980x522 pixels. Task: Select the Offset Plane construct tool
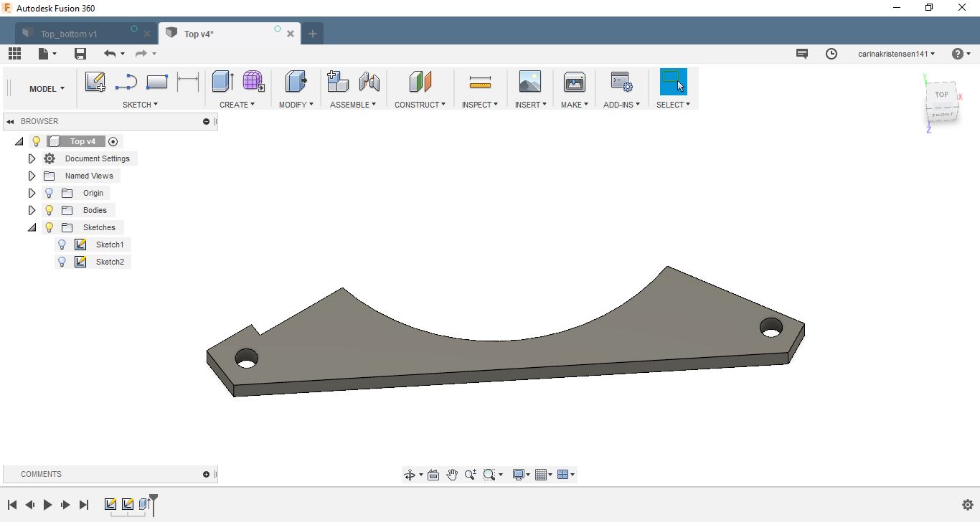pos(420,82)
